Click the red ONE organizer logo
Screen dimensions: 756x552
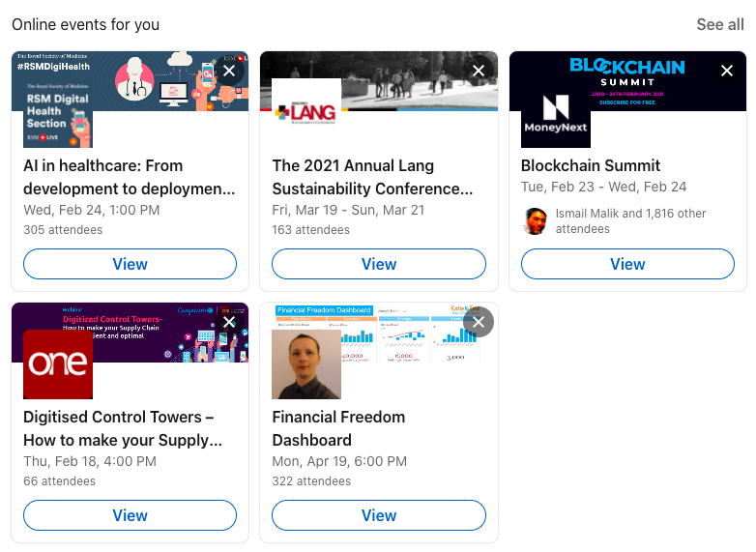coord(58,364)
